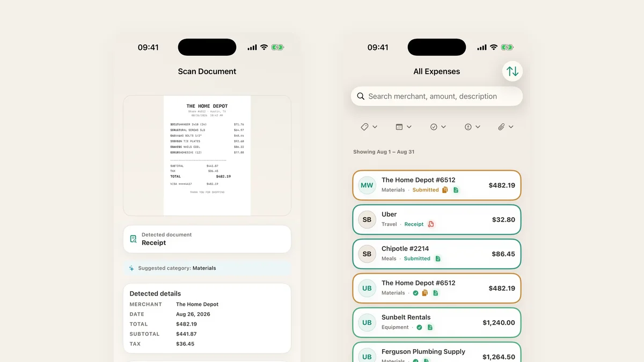644x362 pixels.
Task: Click UB avatar on Ferguson Plumbing Supply expense
Action: point(367,356)
